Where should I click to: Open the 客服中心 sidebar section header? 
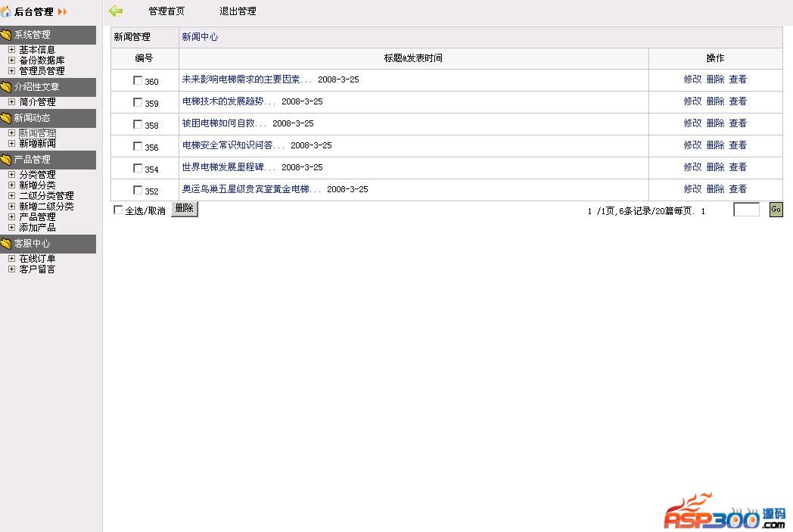click(x=48, y=244)
